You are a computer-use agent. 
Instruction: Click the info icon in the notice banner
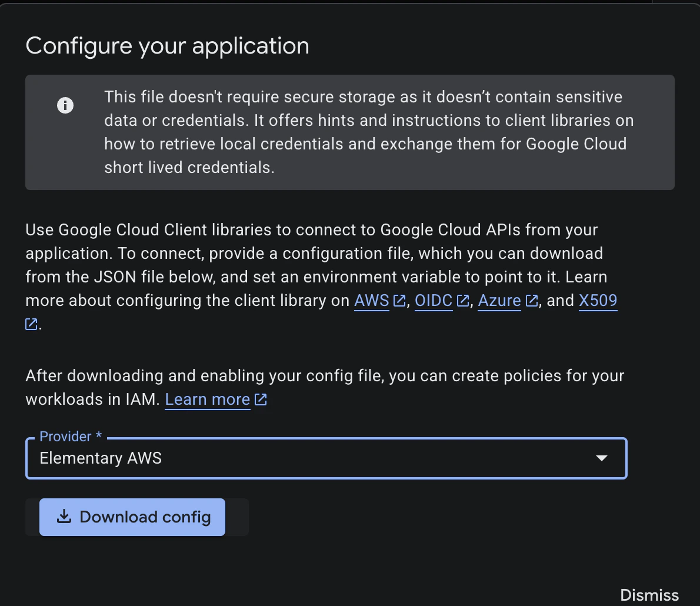(65, 105)
